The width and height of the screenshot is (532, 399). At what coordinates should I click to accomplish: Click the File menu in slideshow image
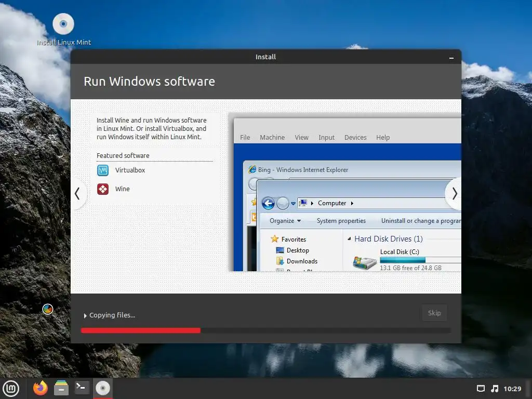pyautogui.click(x=245, y=137)
